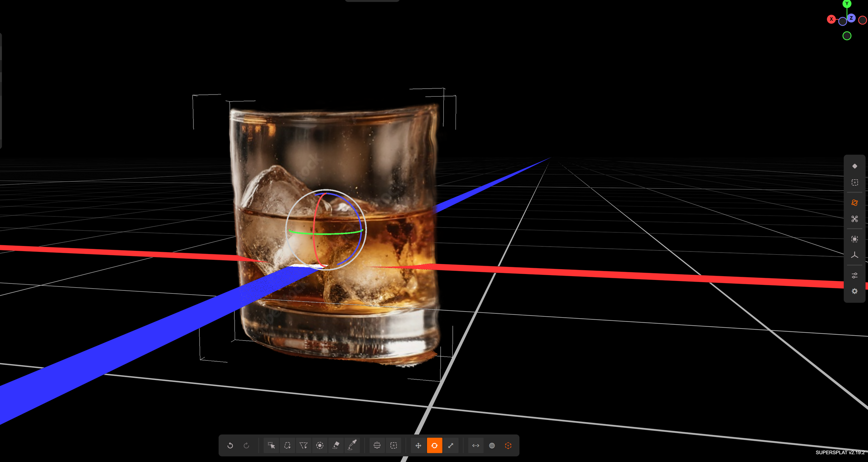Activate the Move translate gizmo tool
Viewport: 868px width, 462px height.
(x=418, y=445)
